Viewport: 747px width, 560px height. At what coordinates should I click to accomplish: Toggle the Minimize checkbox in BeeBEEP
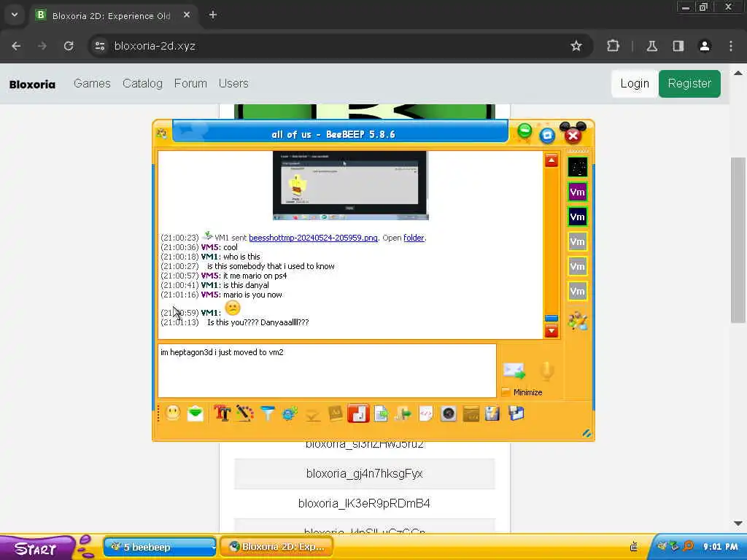click(x=506, y=392)
